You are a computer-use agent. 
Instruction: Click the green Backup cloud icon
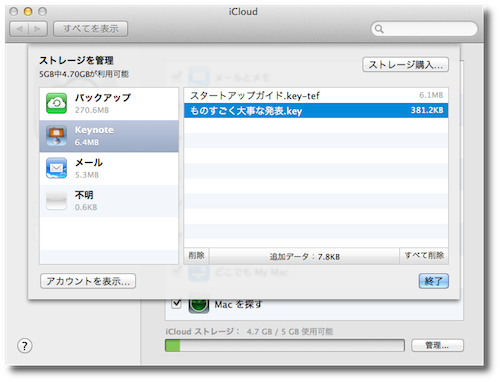coord(56,103)
